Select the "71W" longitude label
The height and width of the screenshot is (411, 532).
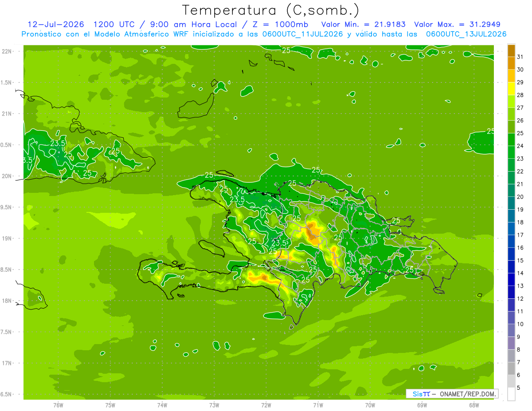coord(318,405)
